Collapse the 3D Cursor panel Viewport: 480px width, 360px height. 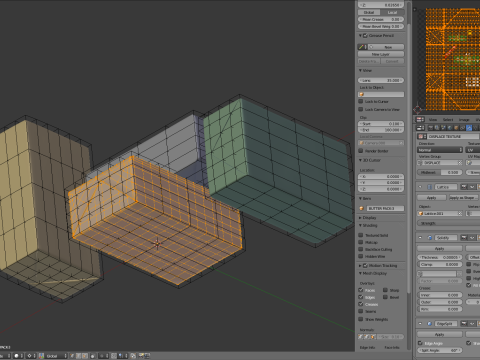(x=360, y=160)
